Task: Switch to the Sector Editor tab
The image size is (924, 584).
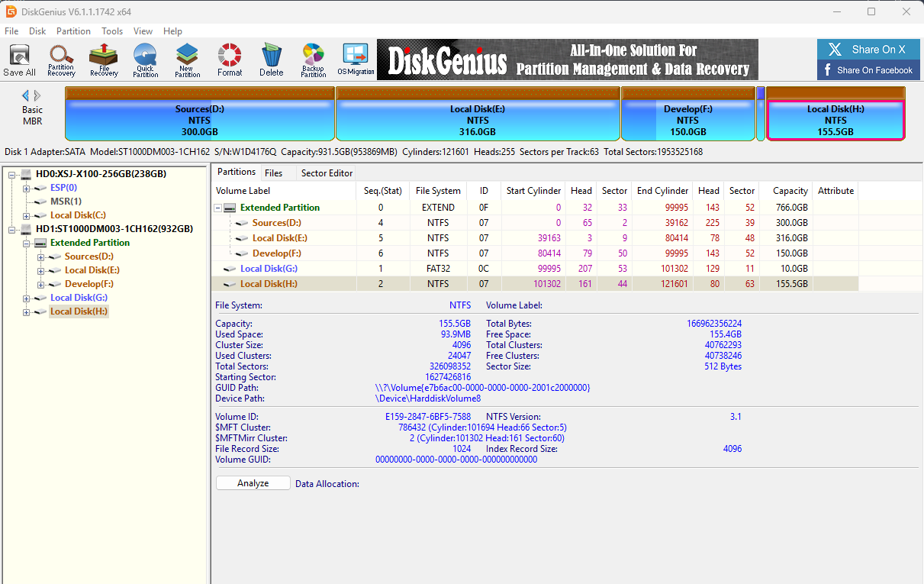Action: click(327, 173)
